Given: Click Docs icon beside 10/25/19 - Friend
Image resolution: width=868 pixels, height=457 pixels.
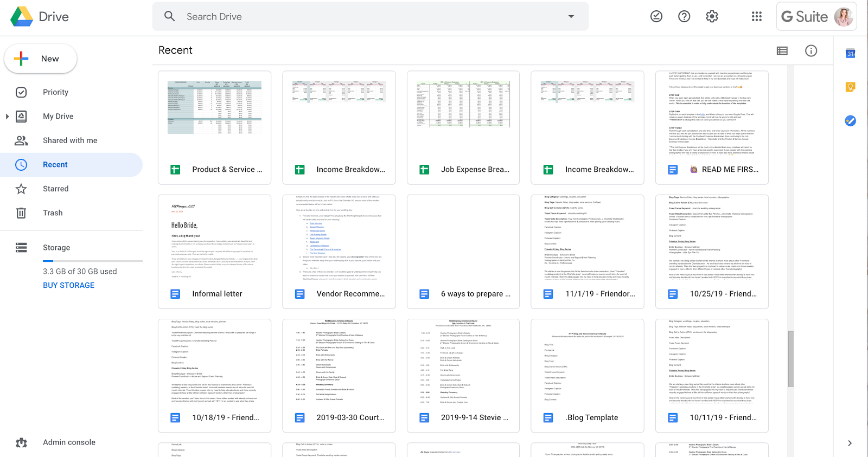Looking at the screenshot, I should 673,294.
